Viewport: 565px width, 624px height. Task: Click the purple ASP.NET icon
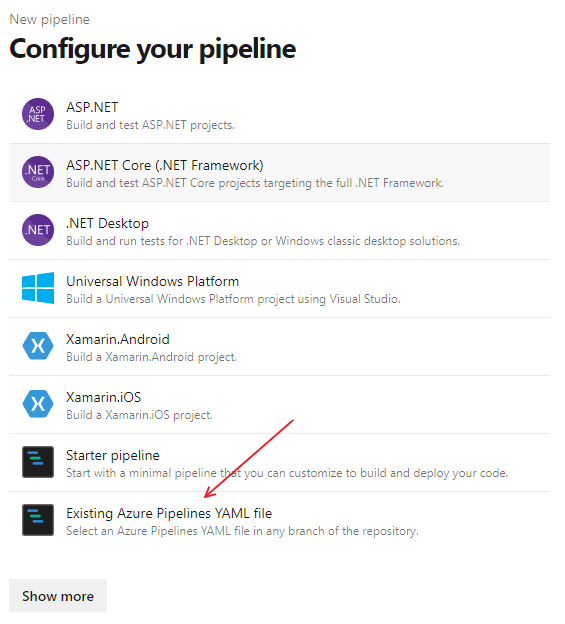point(38,114)
